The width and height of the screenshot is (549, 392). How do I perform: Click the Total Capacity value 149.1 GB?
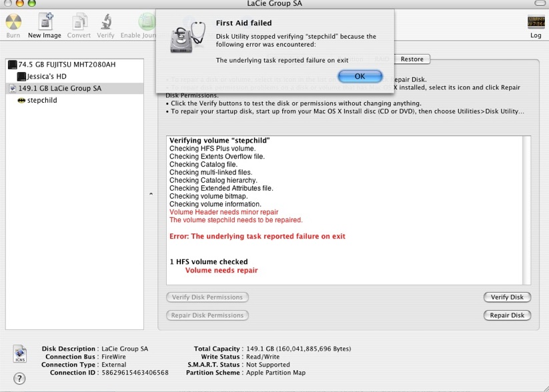(x=299, y=349)
